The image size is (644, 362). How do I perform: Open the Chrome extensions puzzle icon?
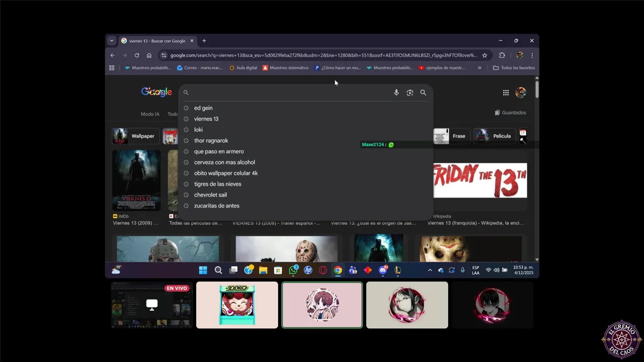coord(502,55)
